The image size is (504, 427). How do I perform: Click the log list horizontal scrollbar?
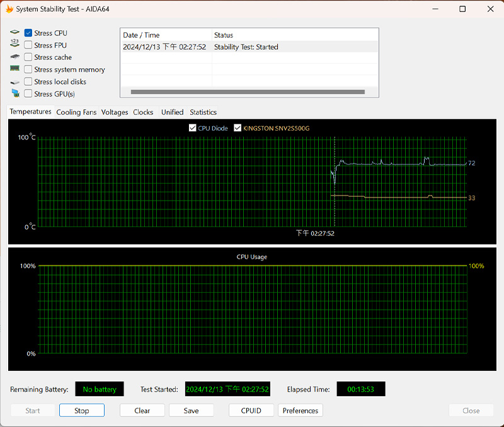(x=248, y=92)
